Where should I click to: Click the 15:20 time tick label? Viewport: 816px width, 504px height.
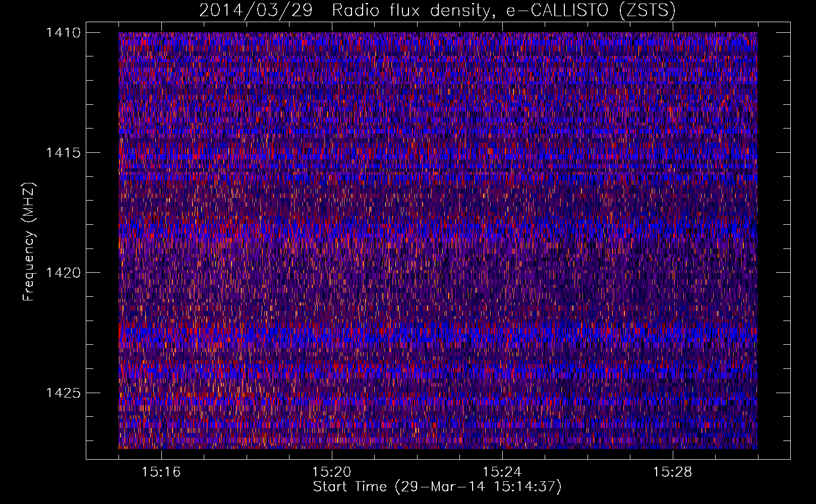[331, 472]
